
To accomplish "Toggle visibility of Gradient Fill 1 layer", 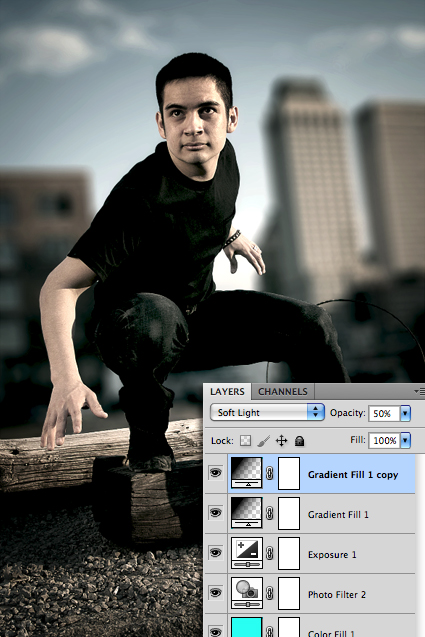I will click(x=215, y=513).
